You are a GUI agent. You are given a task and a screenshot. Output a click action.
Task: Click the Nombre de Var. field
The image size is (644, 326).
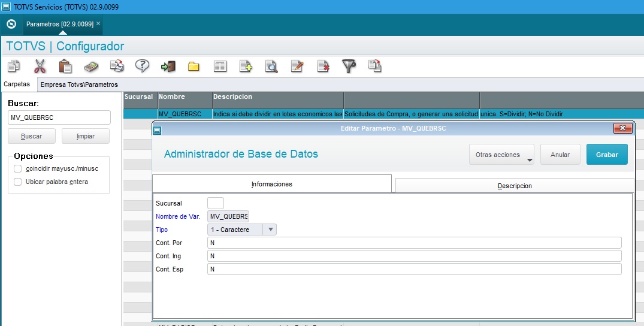click(x=228, y=216)
